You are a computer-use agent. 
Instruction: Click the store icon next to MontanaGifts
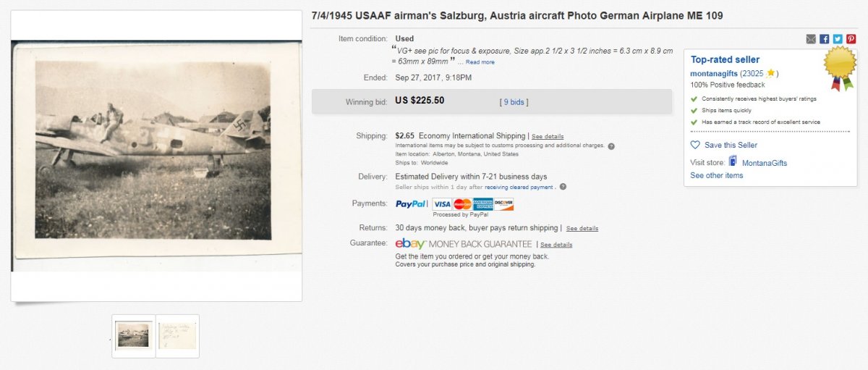click(733, 161)
